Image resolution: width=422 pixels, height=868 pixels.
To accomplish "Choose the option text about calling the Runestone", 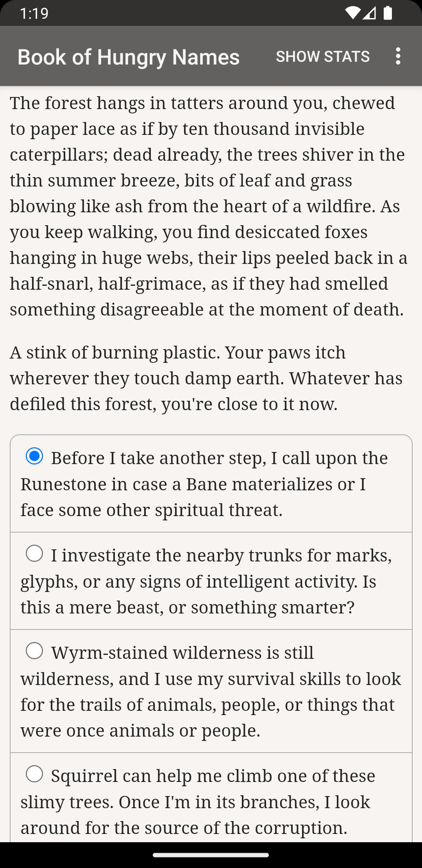I will (204, 484).
